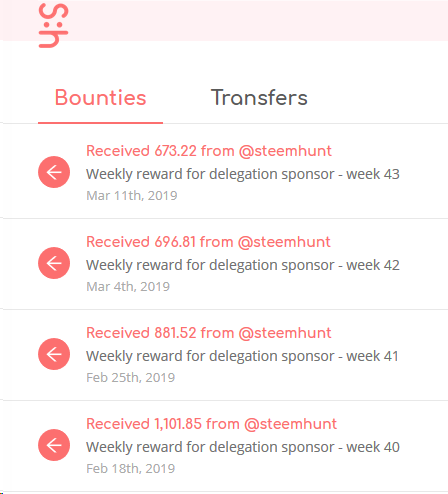Click the week 40 delegation sponsor description
The height and width of the screenshot is (494, 448).
pyautogui.click(x=243, y=447)
